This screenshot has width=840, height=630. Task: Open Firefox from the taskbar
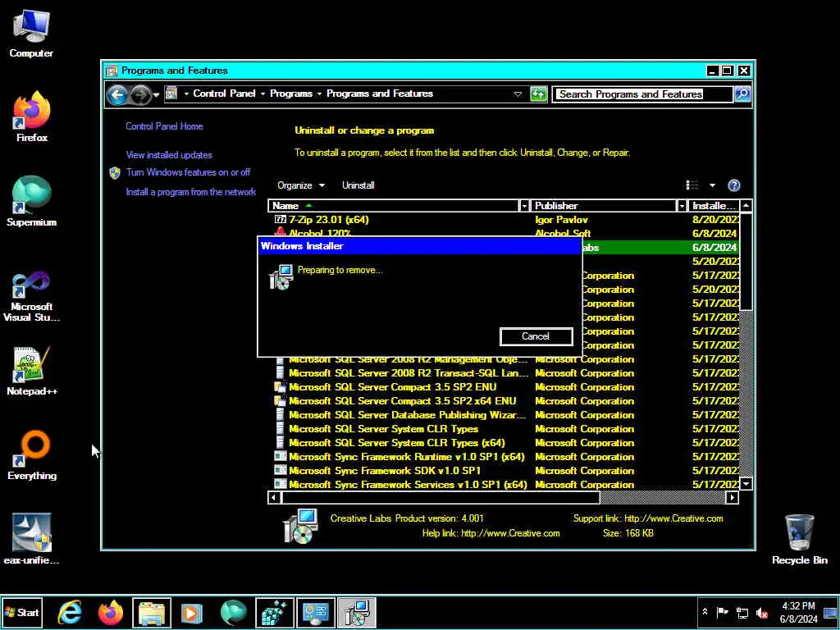pos(111,612)
